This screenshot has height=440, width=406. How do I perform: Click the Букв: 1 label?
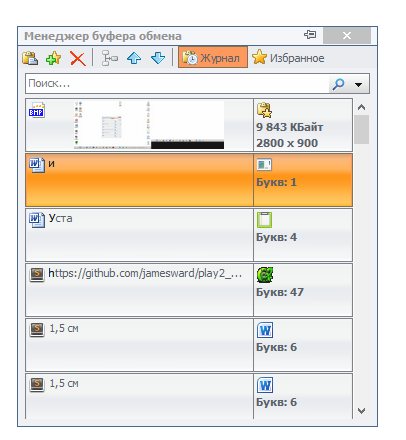coord(276,182)
